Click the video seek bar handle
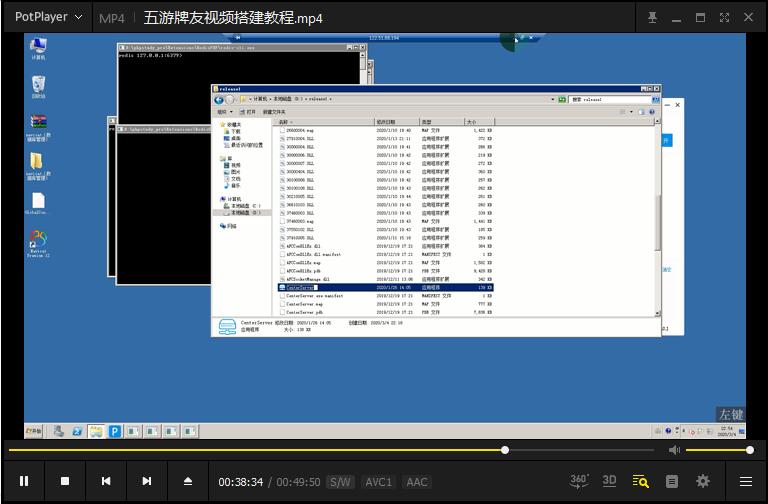Image resolution: width=768 pixels, height=504 pixels. pyautogui.click(x=505, y=450)
